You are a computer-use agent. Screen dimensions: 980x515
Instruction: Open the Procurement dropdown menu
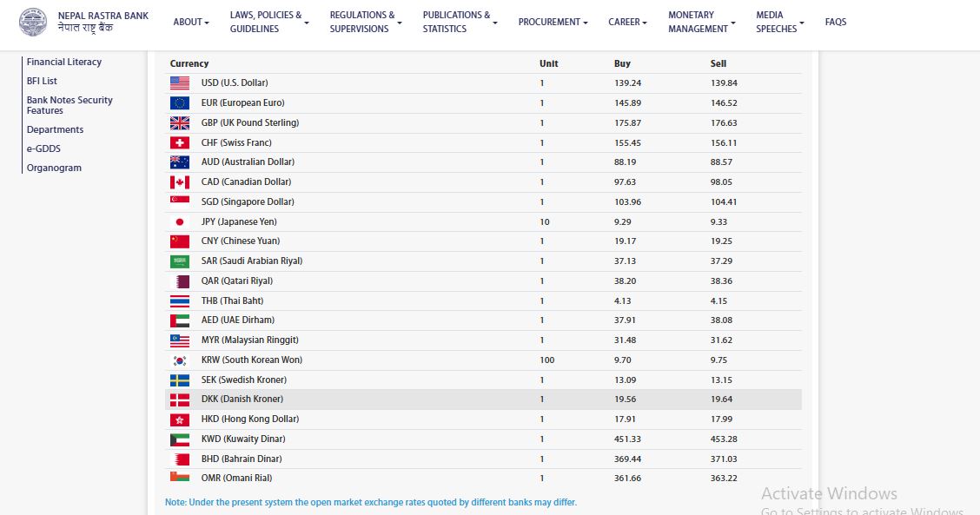[553, 22]
